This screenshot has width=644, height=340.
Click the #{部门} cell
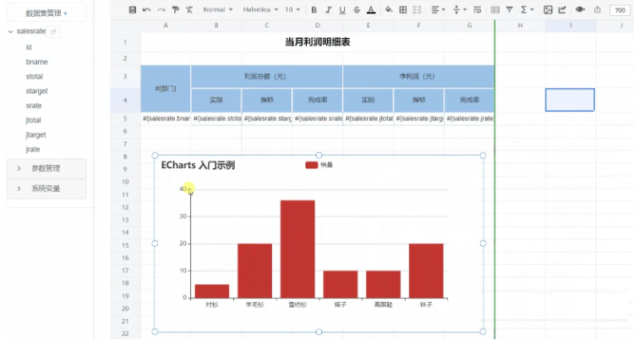[166, 89]
